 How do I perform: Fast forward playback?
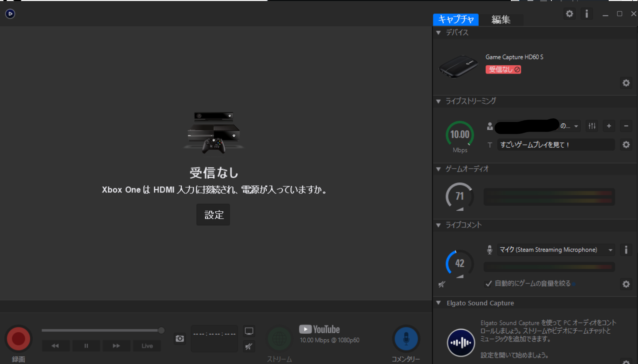click(x=116, y=346)
